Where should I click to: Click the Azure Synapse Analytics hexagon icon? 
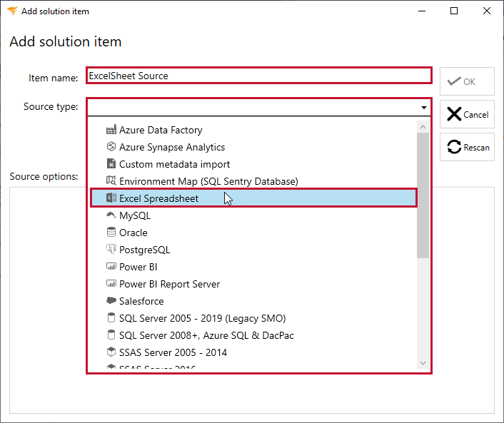tap(111, 146)
